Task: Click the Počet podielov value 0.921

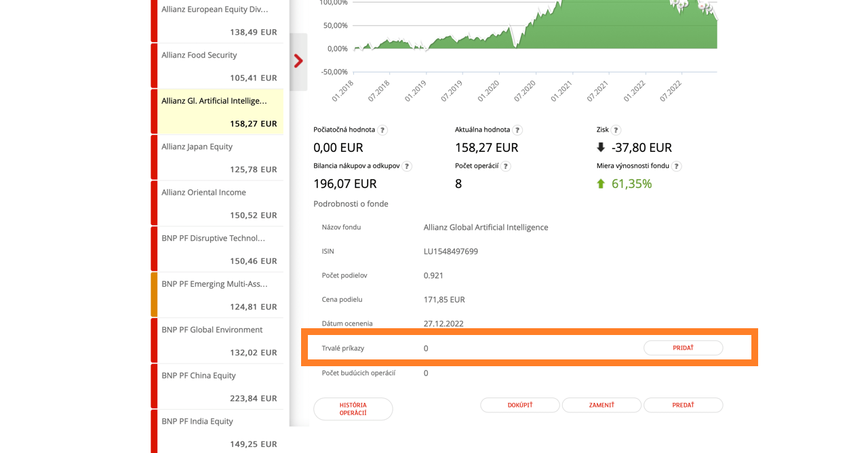Action: pos(433,275)
